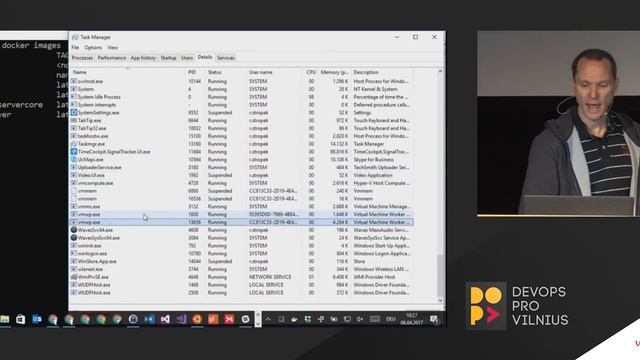Click the red X taskbar icon
This screenshot has height=360, width=640.
tap(229, 319)
